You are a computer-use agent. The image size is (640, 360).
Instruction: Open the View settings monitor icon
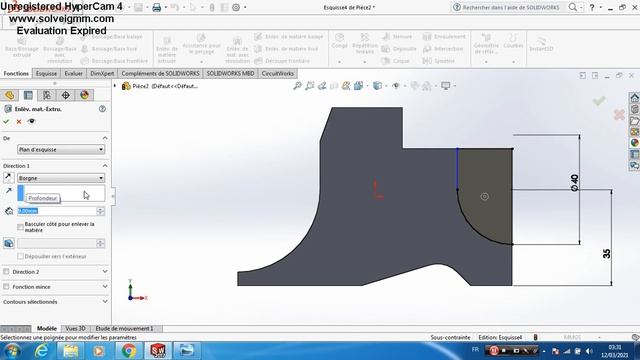coord(446,85)
